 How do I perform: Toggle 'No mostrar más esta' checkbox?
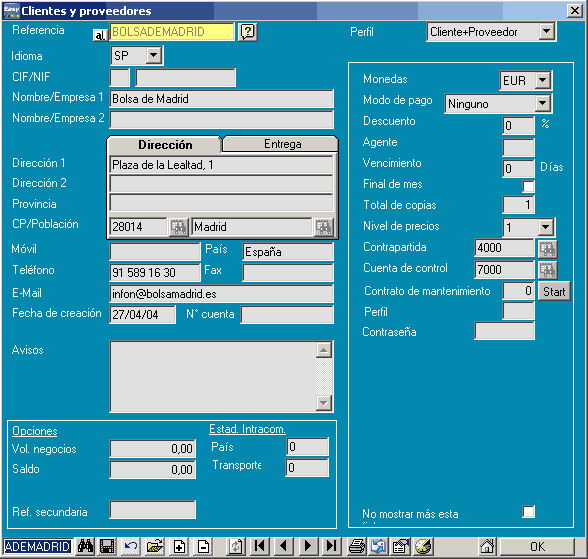point(528,511)
